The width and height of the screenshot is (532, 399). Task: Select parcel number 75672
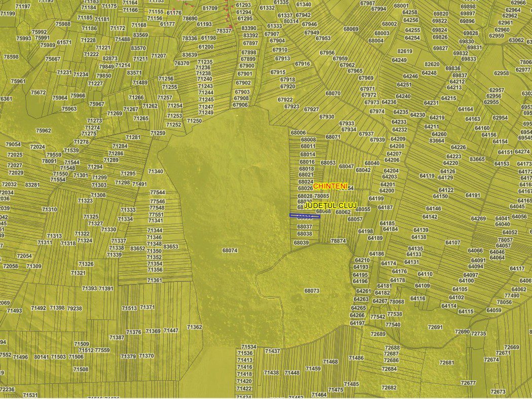tap(38, 92)
